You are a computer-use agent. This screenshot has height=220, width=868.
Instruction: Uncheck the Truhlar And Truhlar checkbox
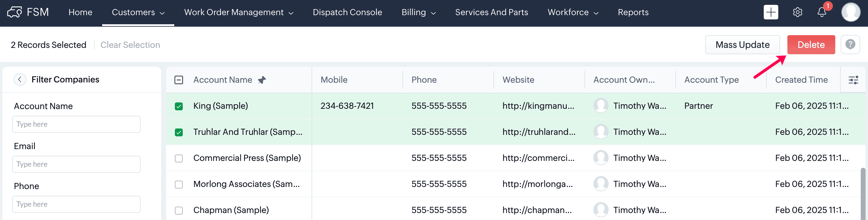tap(179, 132)
